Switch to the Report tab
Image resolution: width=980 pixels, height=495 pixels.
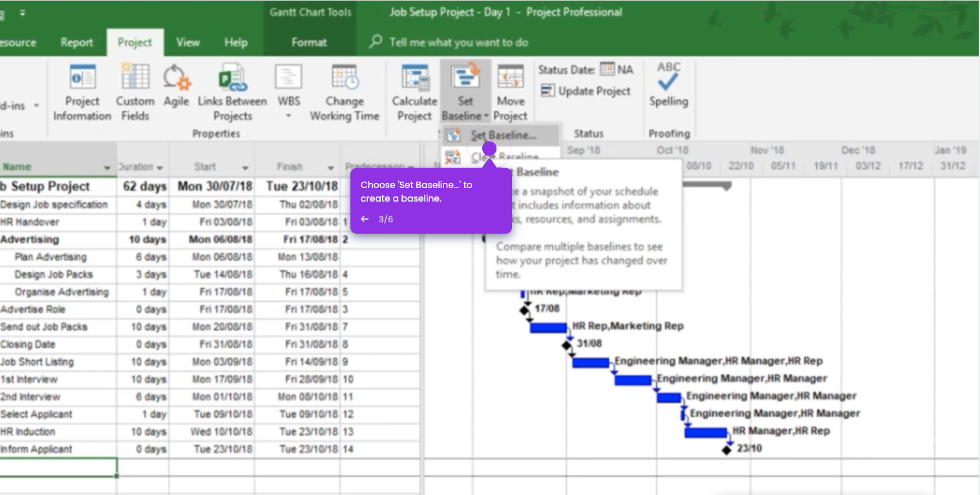click(77, 43)
